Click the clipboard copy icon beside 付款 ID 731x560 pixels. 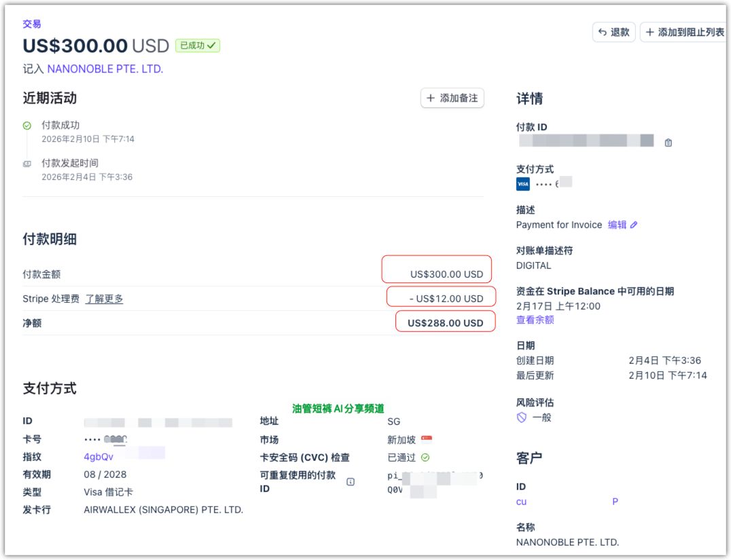pyautogui.click(x=668, y=143)
